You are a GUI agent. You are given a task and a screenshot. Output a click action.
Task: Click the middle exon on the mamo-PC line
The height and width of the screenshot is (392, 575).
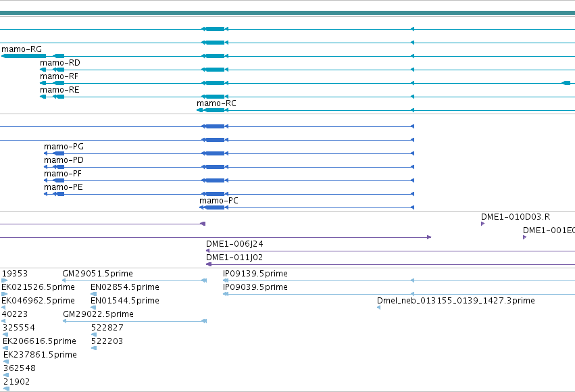tap(213, 207)
